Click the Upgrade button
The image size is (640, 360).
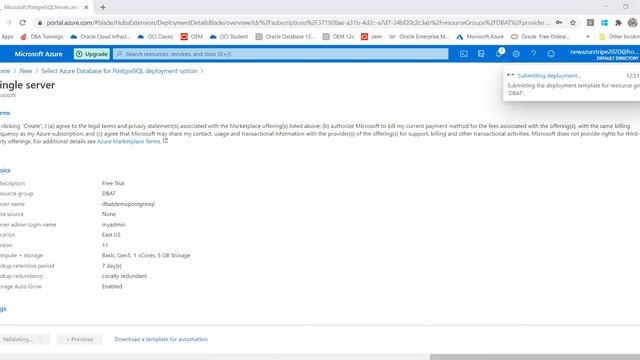(x=92, y=54)
